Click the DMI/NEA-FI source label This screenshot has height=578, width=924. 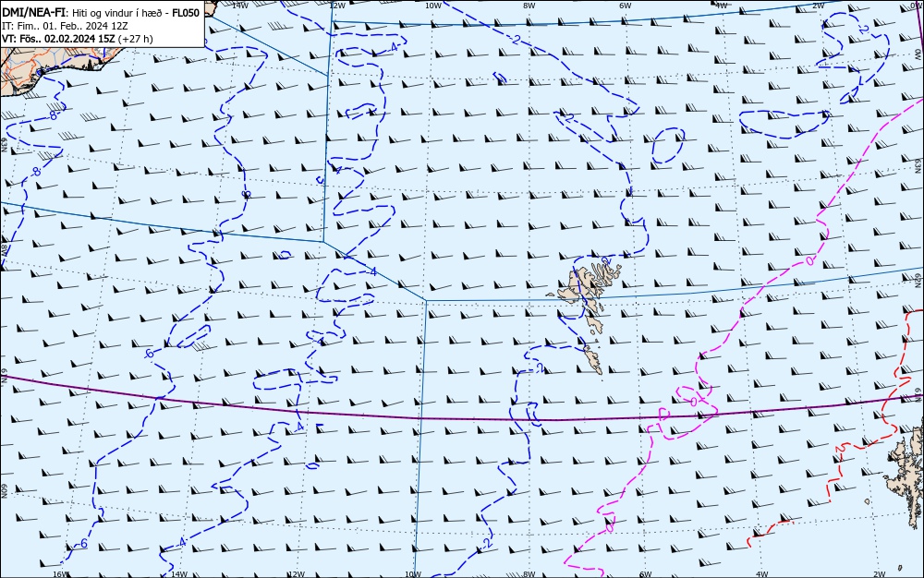click(33, 12)
